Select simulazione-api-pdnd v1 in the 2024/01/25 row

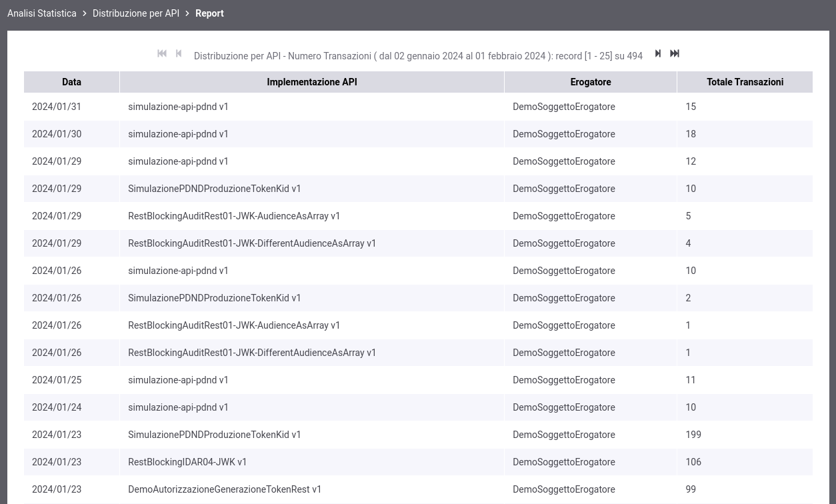(x=178, y=380)
